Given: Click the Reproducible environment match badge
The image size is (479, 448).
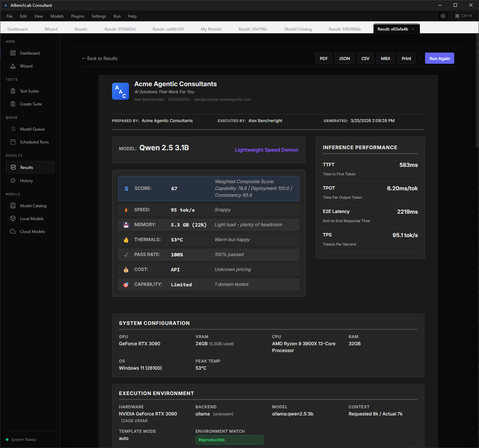Looking at the screenshot, I should pos(229,440).
